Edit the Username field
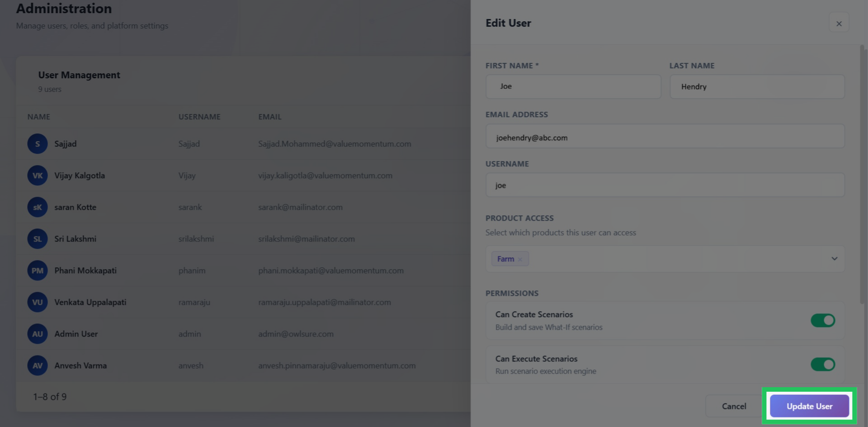This screenshot has height=427, width=868. pos(665,185)
